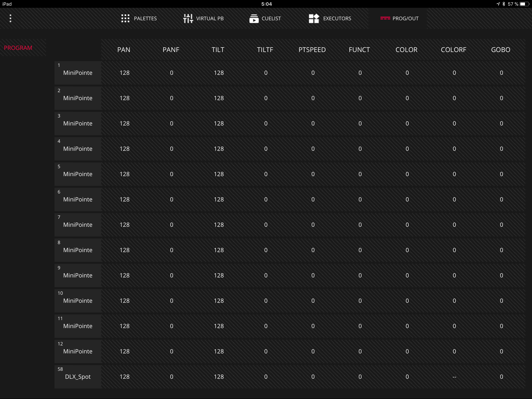Select the PAN column header
The width and height of the screenshot is (532, 399).
tap(124, 49)
